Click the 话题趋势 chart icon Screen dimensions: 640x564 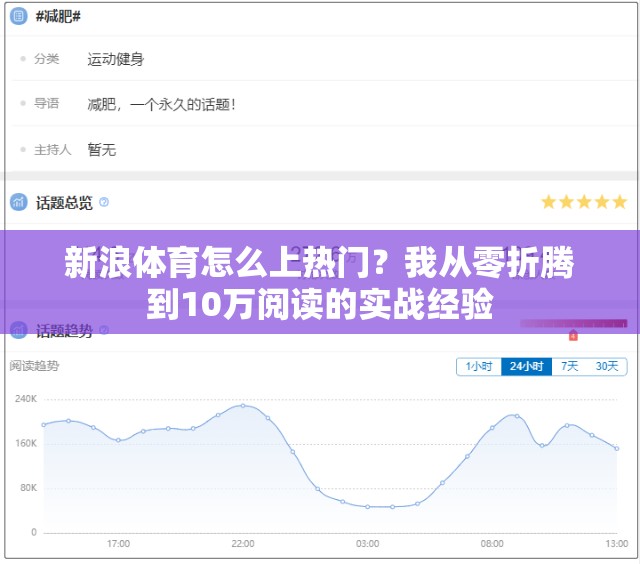tap(18, 330)
